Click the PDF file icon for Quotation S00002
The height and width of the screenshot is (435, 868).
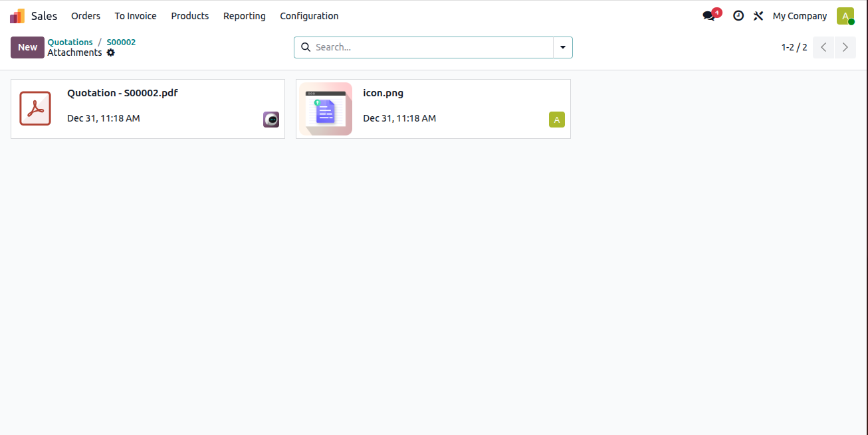pyautogui.click(x=35, y=108)
